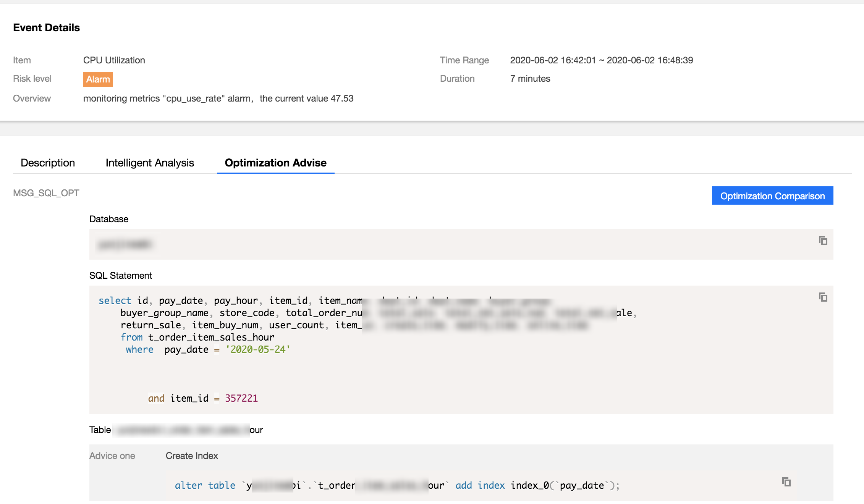The image size is (864, 504).
Task: Click the 357221 item_id value
Action: coord(241,399)
